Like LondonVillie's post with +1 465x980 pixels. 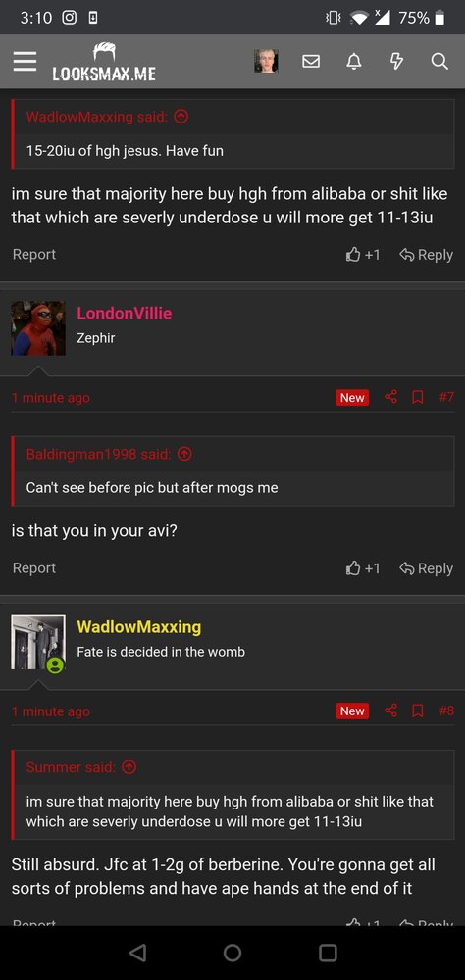(x=363, y=568)
